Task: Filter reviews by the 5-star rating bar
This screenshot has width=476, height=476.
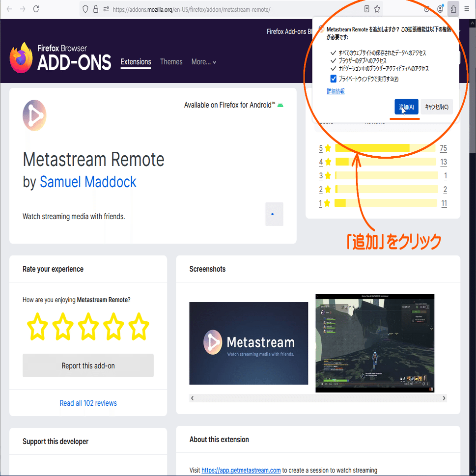Action: (385, 148)
